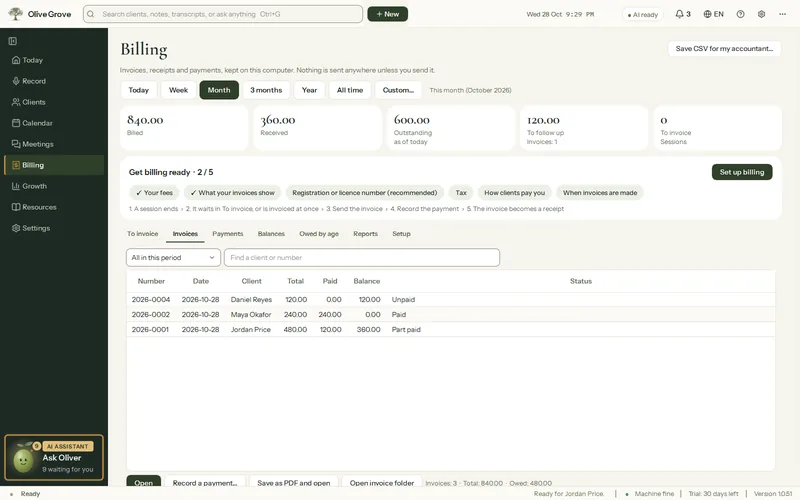
Task: Open the All in this period dropdown
Action: pyautogui.click(x=173, y=258)
